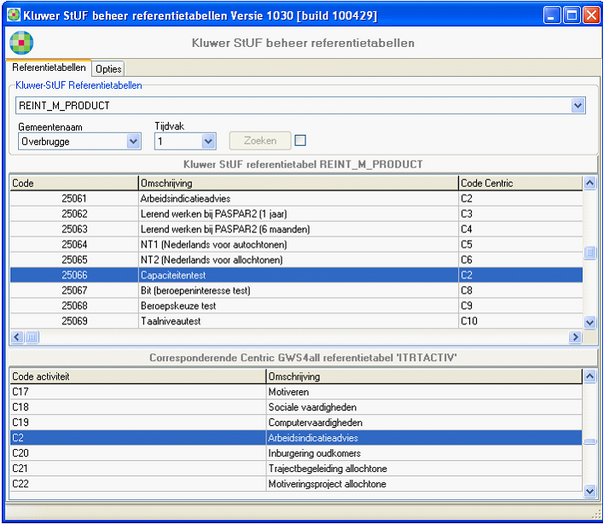Expand the Gemeentenaam dropdown showing Overbrugge
Viewport: 604px width, 525px height.
[x=133, y=141]
